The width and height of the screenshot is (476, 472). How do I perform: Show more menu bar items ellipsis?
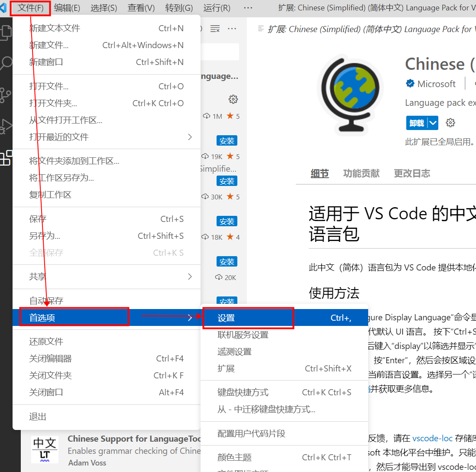pos(248,8)
